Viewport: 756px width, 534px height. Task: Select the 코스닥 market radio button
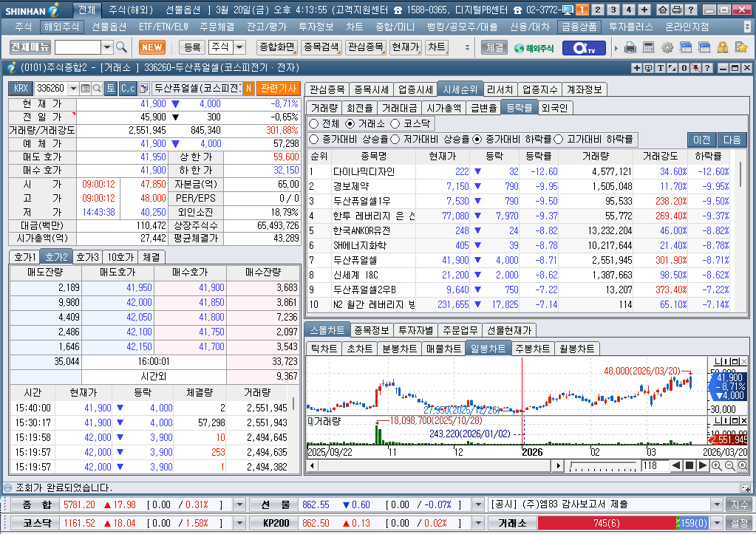click(x=395, y=124)
